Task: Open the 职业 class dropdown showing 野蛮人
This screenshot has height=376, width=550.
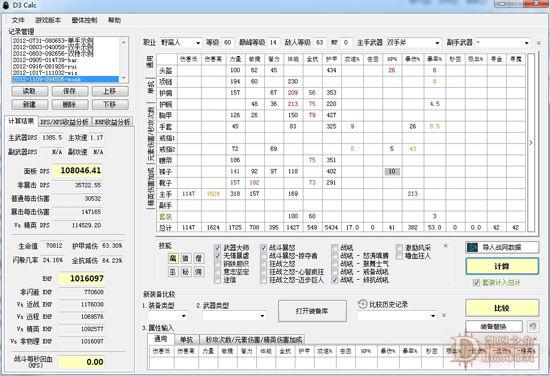Action: point(181,43)
